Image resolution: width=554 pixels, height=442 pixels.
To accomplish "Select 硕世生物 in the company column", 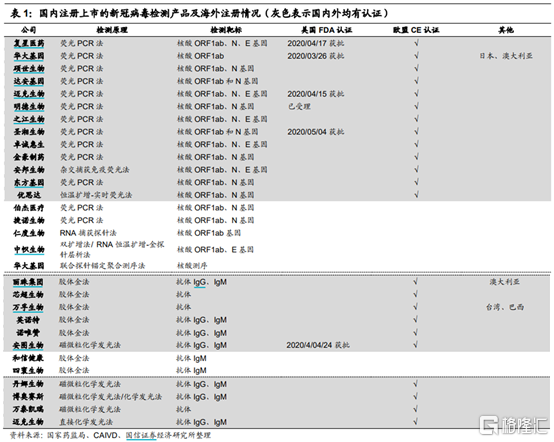I will pyautogui.click(x=29, y=69).
